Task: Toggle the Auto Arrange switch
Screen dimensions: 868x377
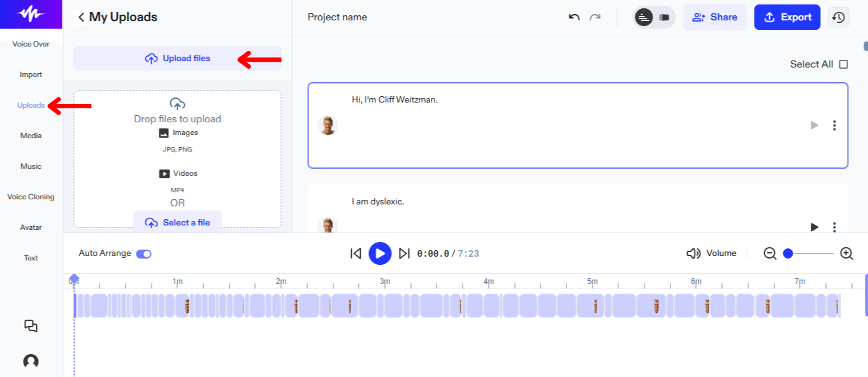Action: click(144, 253)
